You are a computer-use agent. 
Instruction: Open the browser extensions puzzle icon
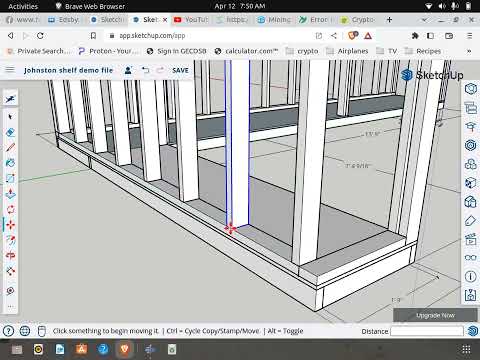pyautogui.click(x=415, y=35)
